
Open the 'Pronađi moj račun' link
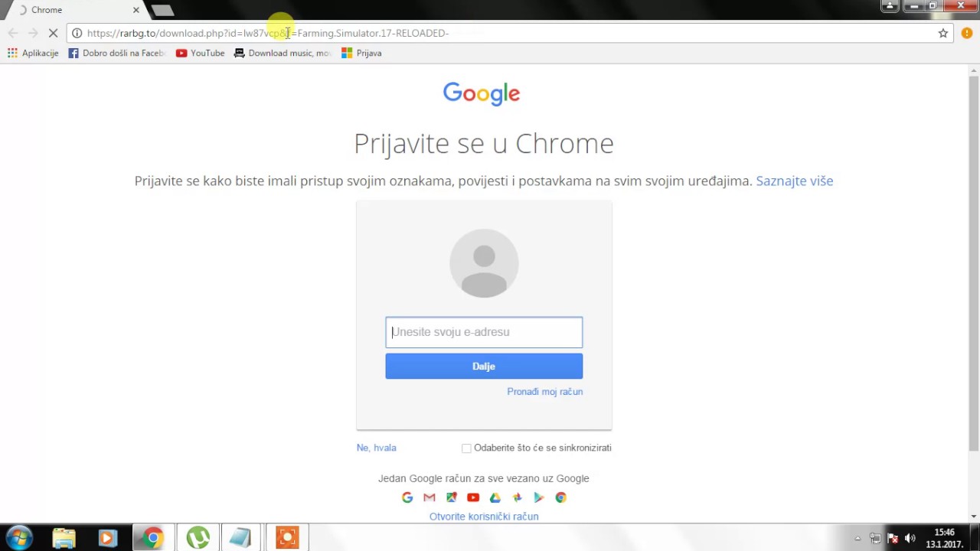click(x=544, y=392)
